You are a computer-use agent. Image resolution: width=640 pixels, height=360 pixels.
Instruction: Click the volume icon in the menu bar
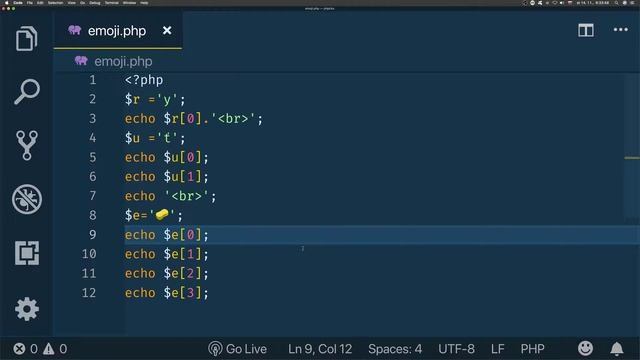(x=562, y=3)
